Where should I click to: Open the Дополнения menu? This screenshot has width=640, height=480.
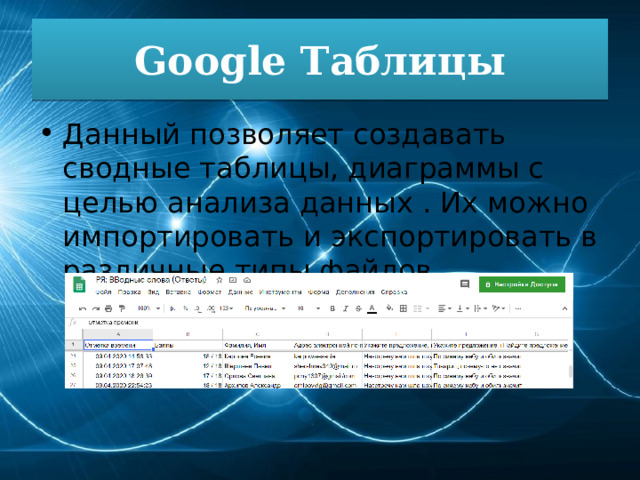[x=355, y=292]
